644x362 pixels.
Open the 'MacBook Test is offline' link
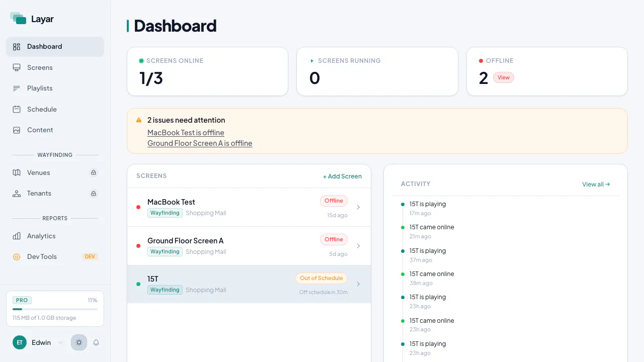tap(186, 133)
